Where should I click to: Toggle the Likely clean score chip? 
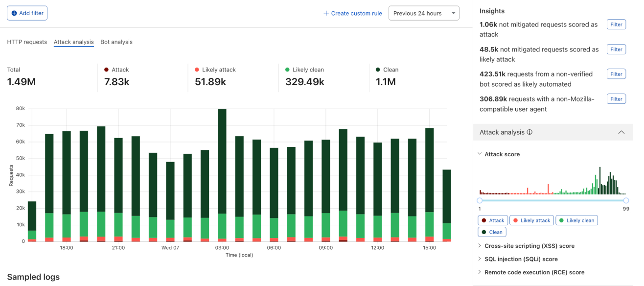(x=576, y=220)
